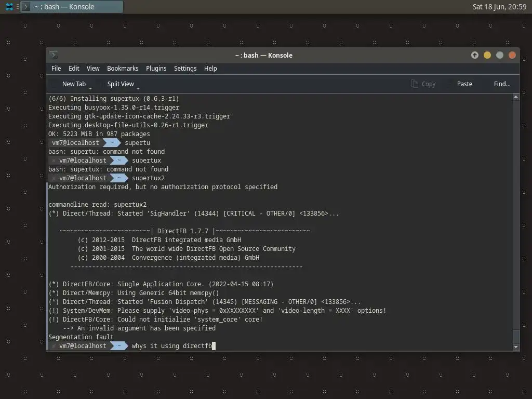The height and width of the screenshot is (399, 532).
Task: Open the Bookmarks menu
Action: click(x=123, y=68)
